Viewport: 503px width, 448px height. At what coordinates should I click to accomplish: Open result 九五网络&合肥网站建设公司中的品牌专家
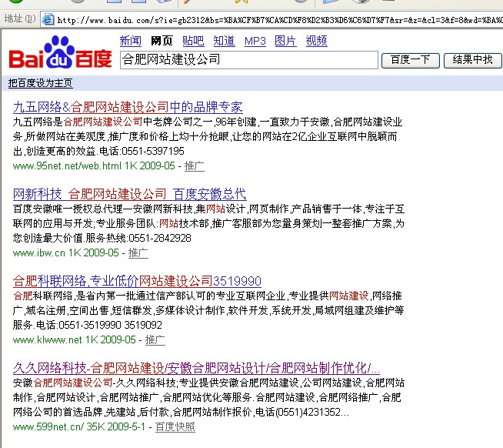128,107
